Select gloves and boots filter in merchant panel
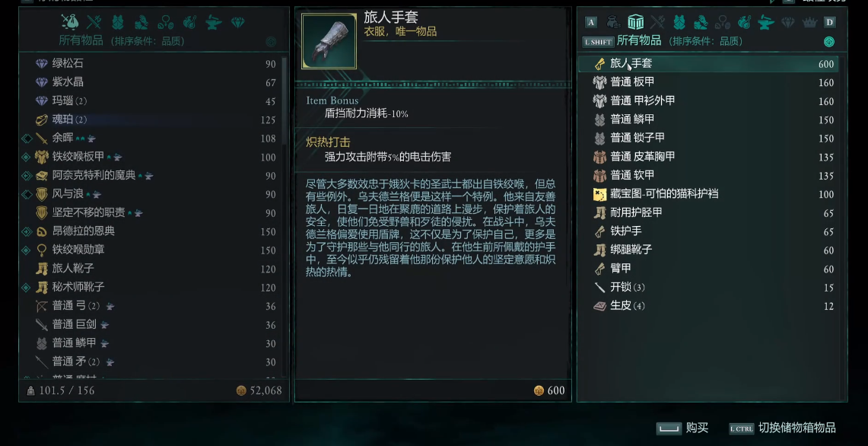The image size is (868, 446). (x=701, y=22)
